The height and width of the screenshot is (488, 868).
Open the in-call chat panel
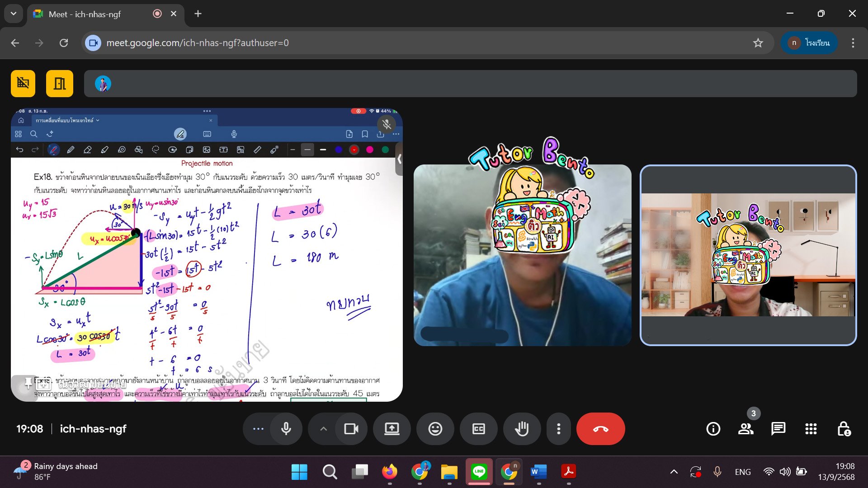[778, 429]
